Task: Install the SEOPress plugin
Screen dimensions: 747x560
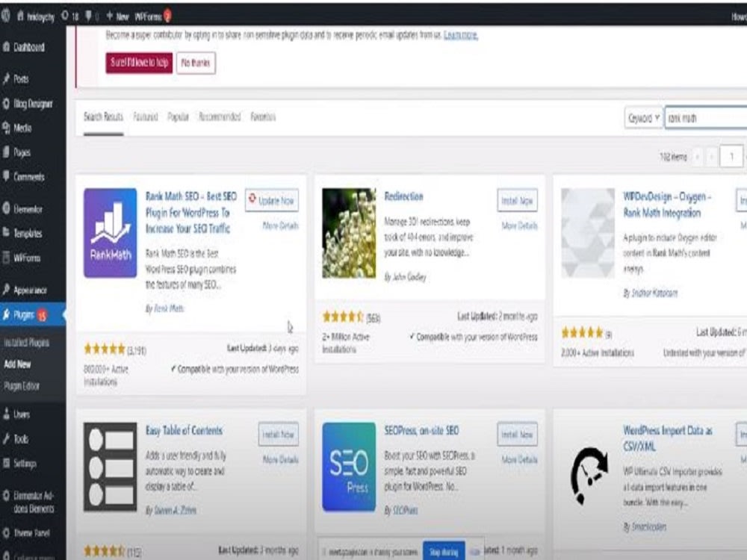Action: (518, 435)
